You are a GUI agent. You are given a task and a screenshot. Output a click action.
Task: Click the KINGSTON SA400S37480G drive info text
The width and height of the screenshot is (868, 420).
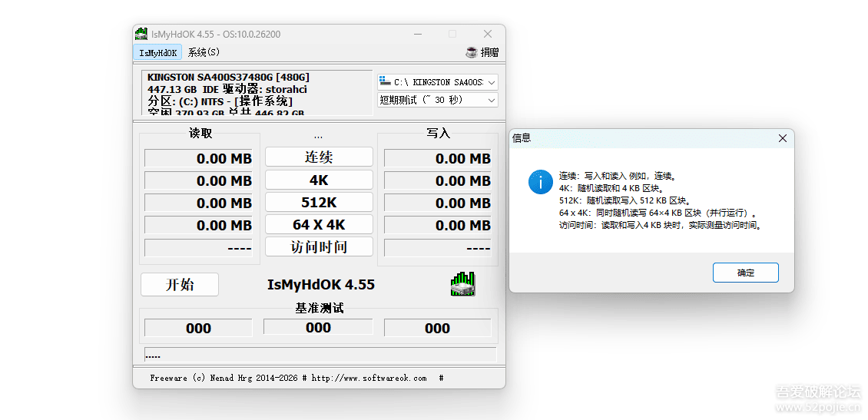[x=228, y=78]
